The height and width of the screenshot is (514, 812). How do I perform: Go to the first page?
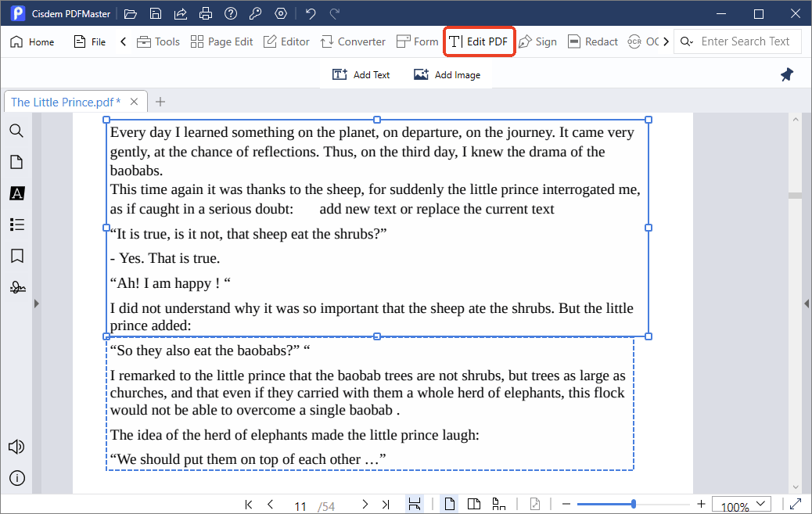click(249, 504)
